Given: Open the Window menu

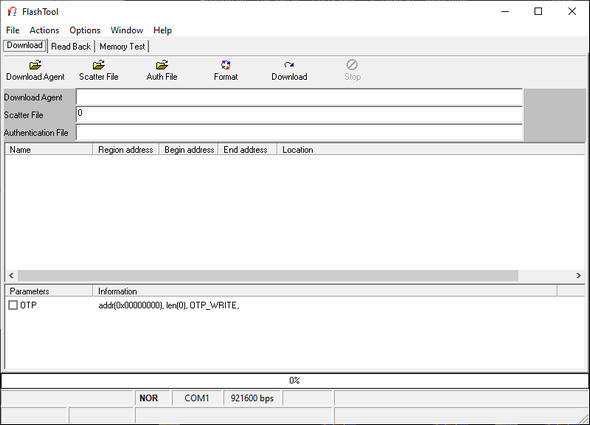Looking at the screenshot, I should pos(127,30).
